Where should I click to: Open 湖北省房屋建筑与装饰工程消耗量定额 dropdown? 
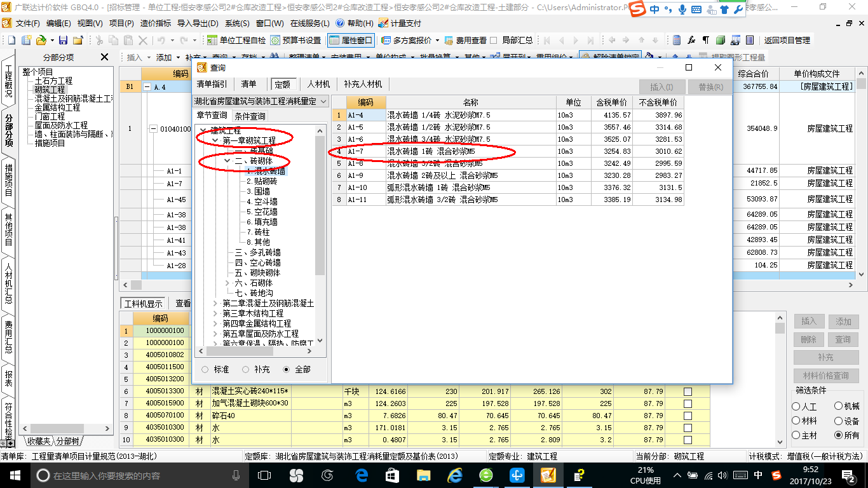pyautogui.click(x=261, y=102)
